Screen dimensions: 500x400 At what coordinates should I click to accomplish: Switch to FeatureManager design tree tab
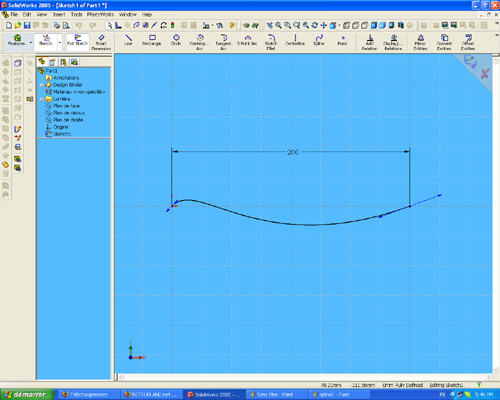[x=41, y=62]
